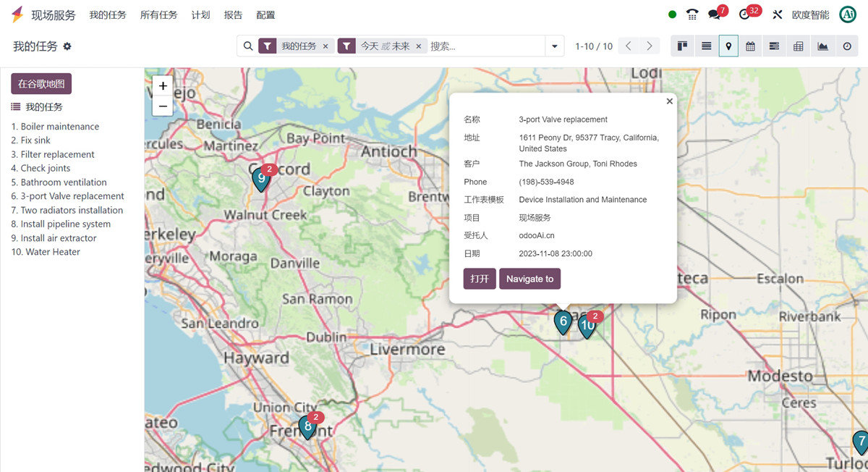This screenshot has height=472, width=868.
Task: Click the Navigate to button
Action: (529, 279)
